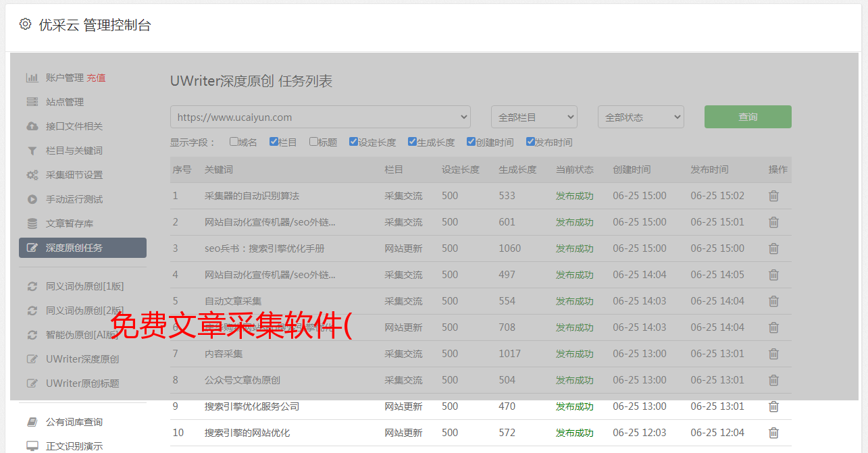Screen dimensions: 868x453
Task: Click the edit icon for UWriter原创标题
Action: click(x=32, y=383)
